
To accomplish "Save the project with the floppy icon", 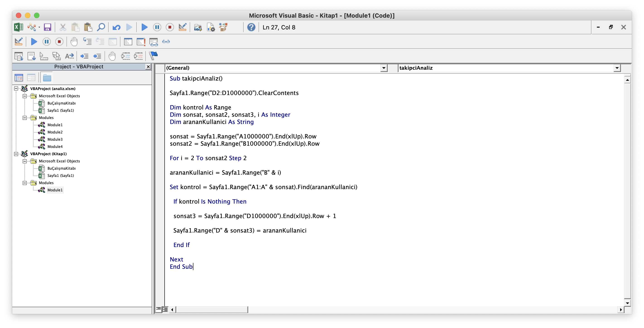I will [47, 27].
